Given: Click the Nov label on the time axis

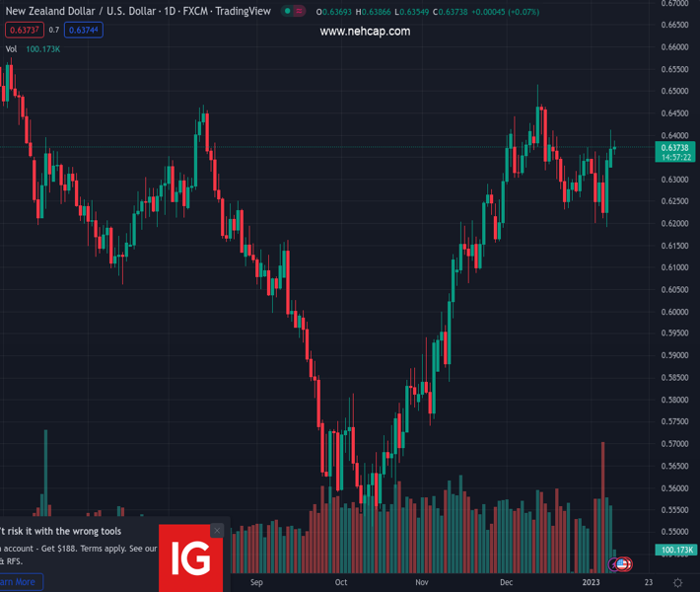Looking at the screenshot, I should click(x=421, y=582).
